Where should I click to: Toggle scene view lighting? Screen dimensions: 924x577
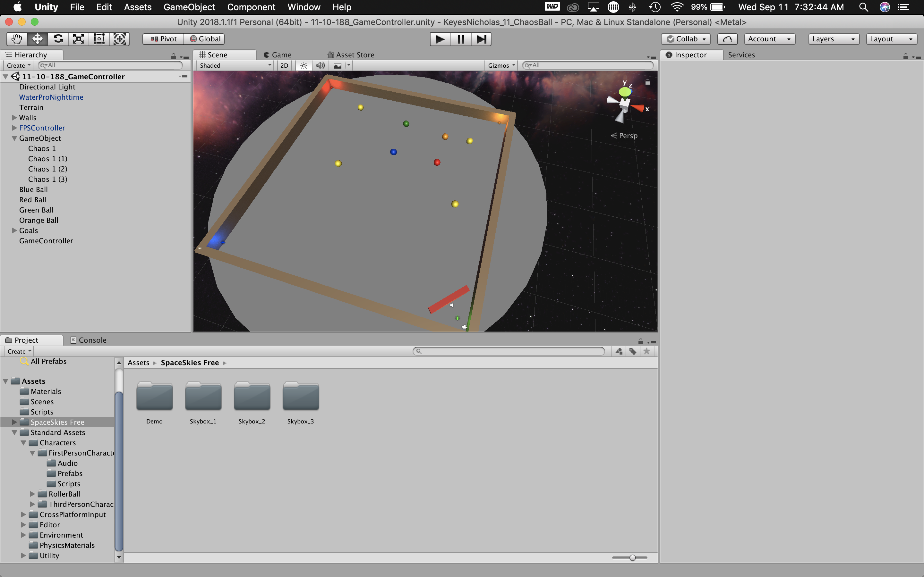tap(303, 65)
